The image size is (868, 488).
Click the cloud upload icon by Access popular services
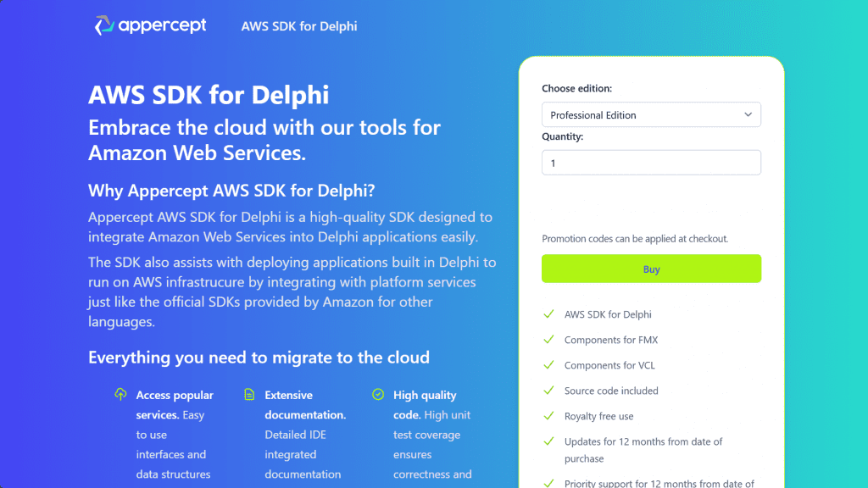click(120, 395)
